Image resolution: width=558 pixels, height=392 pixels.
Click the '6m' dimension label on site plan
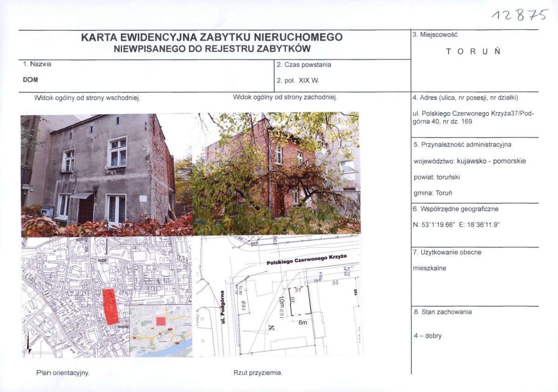303,323
